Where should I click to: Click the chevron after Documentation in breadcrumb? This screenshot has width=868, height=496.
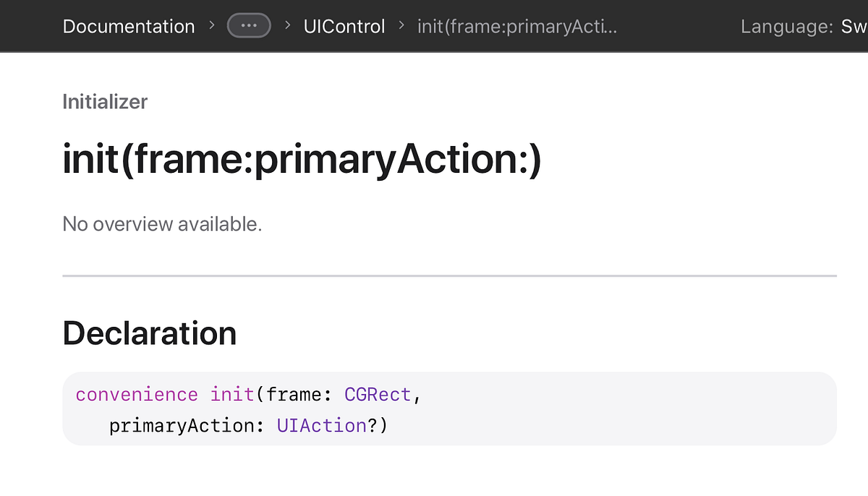click(211, 25)
